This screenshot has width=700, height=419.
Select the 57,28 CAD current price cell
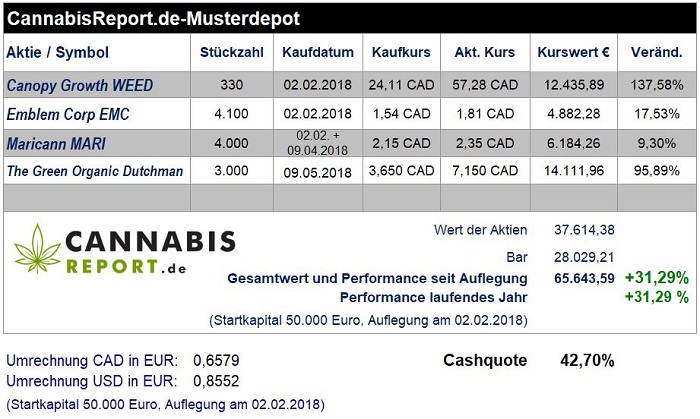[x=485, y=85]
